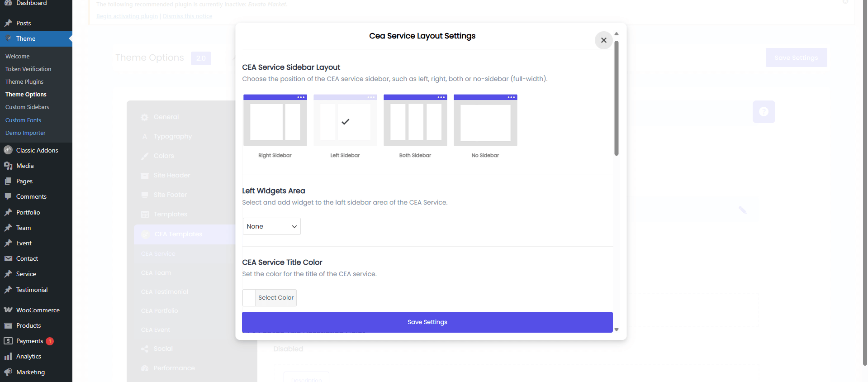Open the Payments menu item
Viewport: 868px width, 382px height.
29,341
